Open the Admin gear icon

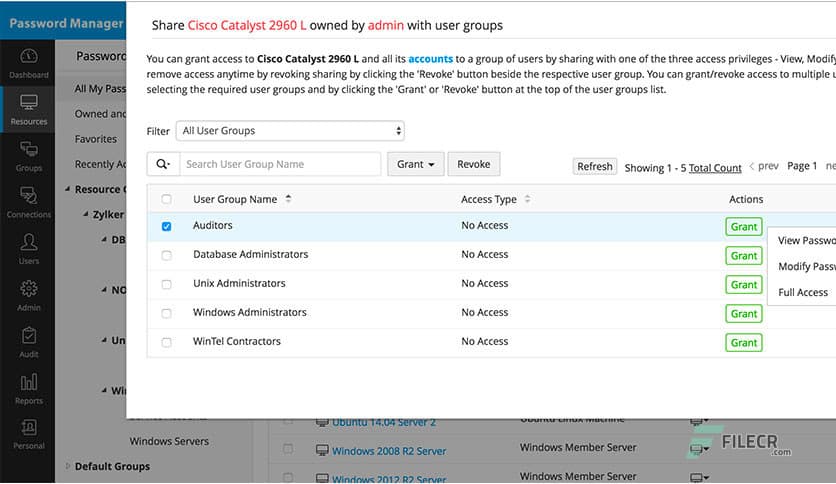28,294
